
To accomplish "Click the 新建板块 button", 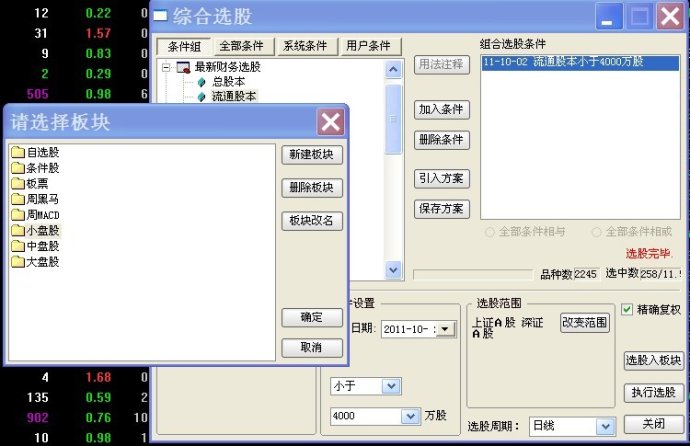I will (x=312, y=155).
